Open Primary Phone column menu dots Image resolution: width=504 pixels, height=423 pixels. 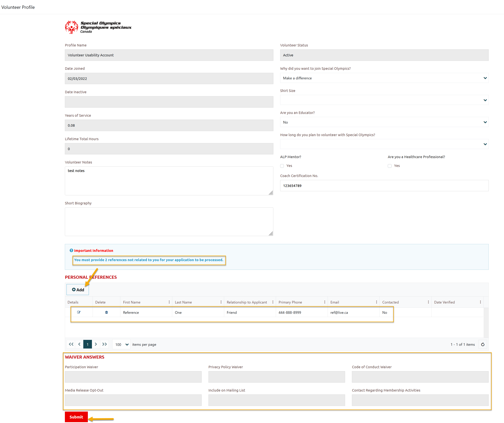(325, 302)
